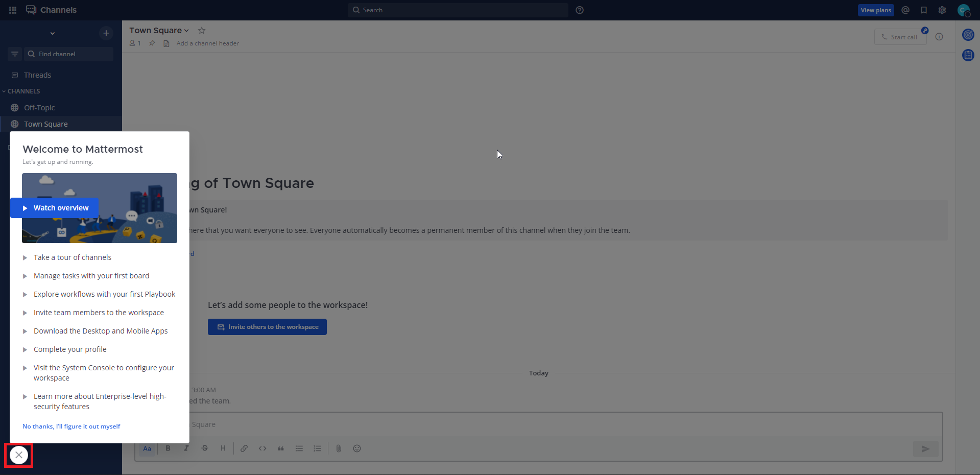Open Threads in the sidebar

click(x=61, y=75)
